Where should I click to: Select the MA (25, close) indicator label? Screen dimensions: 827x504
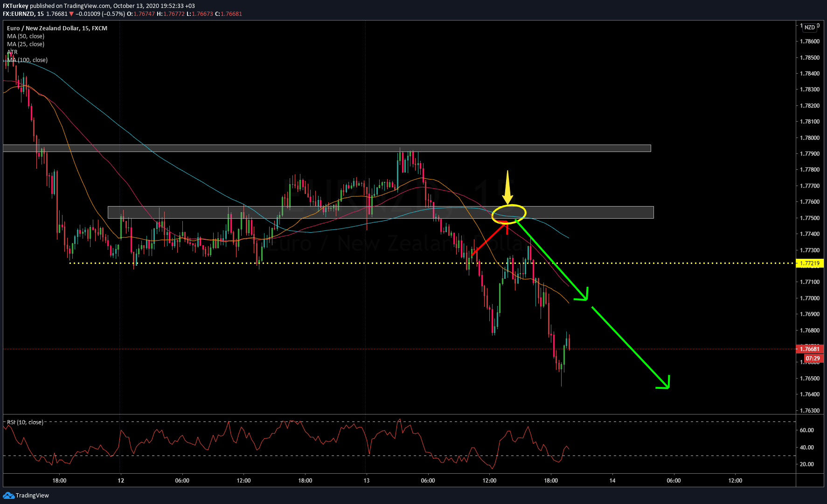[26, 44]
